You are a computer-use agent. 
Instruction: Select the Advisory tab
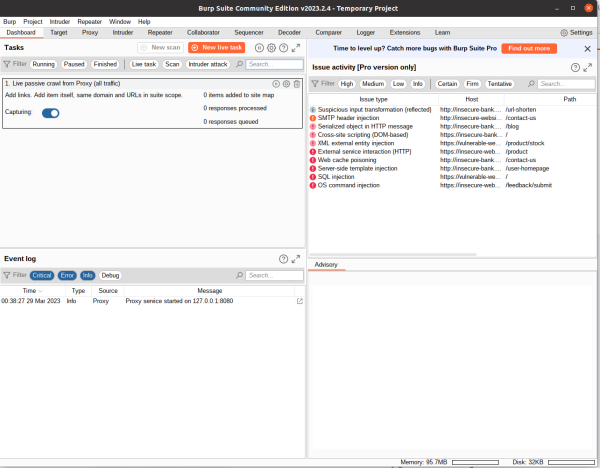pos(326,265)
